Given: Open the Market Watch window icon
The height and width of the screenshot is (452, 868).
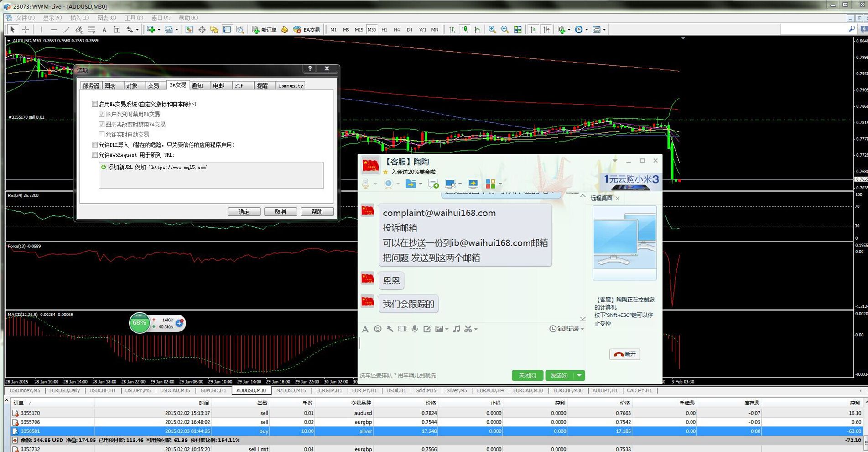Looking at the screenshot, I should click(189, 30).
